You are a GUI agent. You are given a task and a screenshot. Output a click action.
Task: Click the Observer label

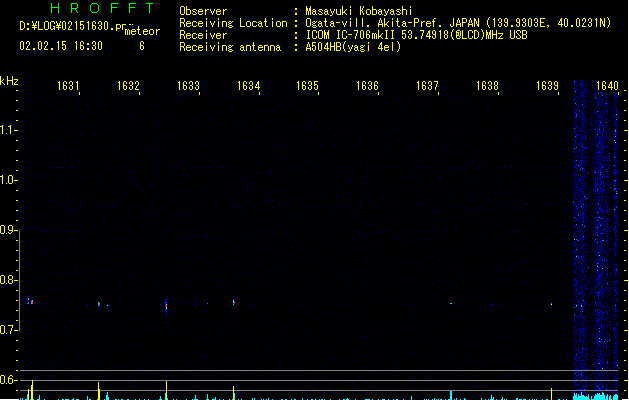(203, 11)
